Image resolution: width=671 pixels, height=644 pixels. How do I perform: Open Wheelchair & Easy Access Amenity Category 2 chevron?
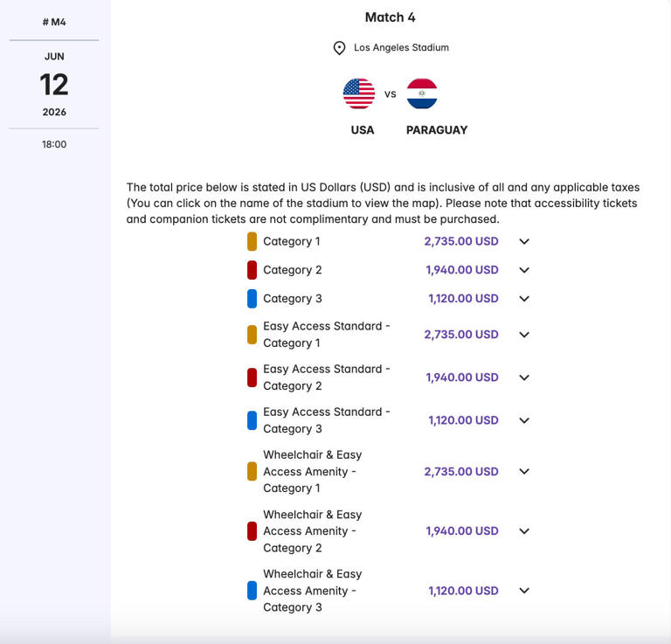tap(524, 531)
